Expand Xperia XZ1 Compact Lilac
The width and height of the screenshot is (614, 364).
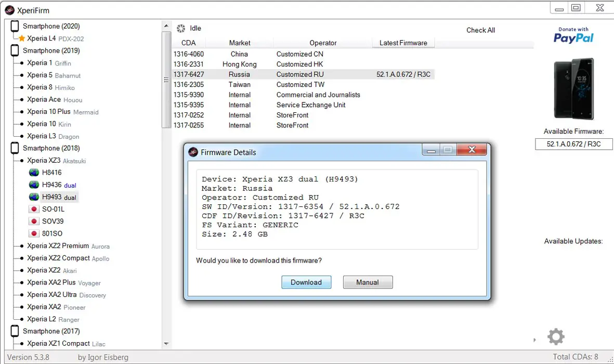click(21, 343)
